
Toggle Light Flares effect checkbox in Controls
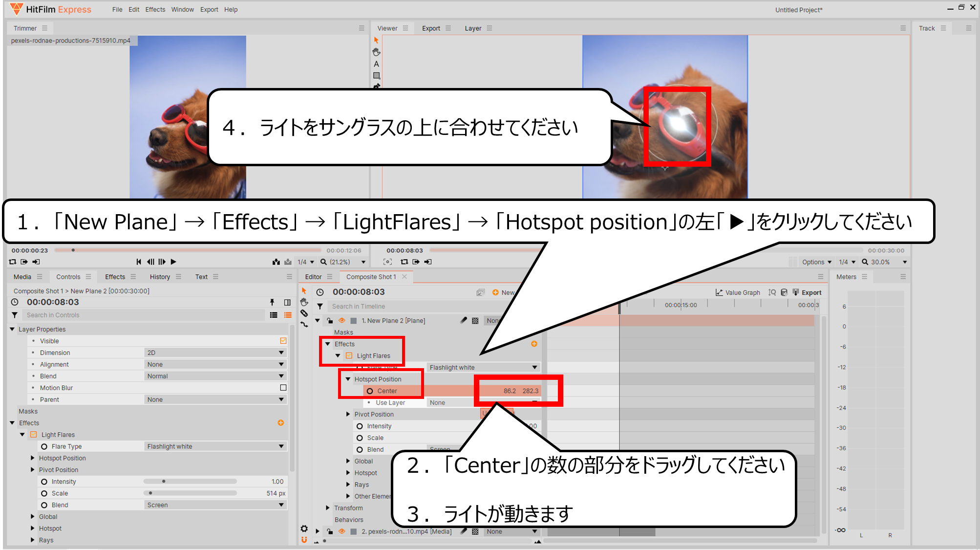[x=34, y=435]
